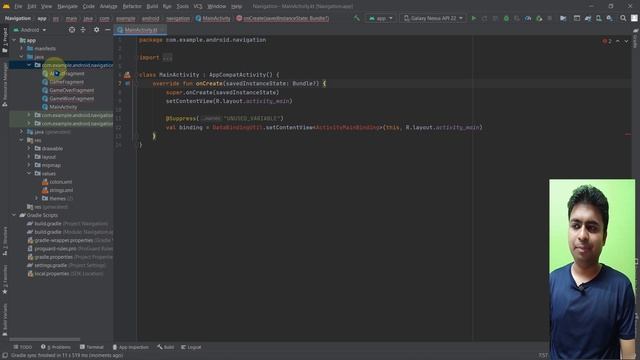Image resolution: width=640 pixels, height=360 pixels.
Task: Open the Logcat tool window
Action: [x=191, y=347]
